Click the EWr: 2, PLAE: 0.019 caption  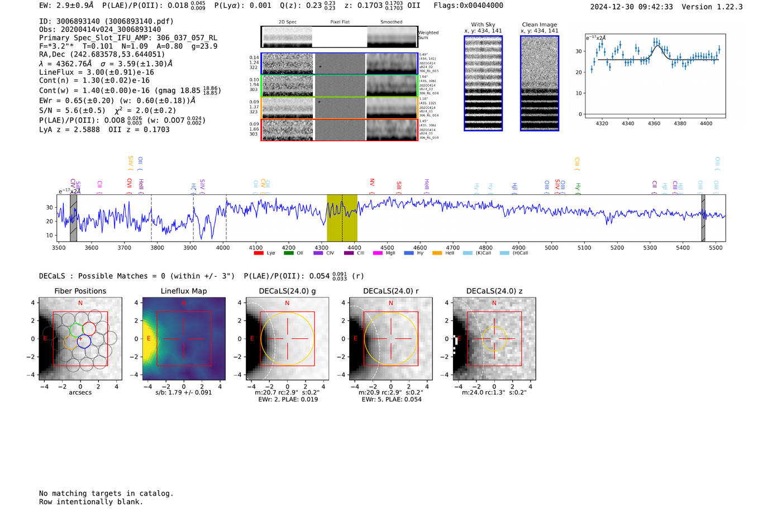288,400
